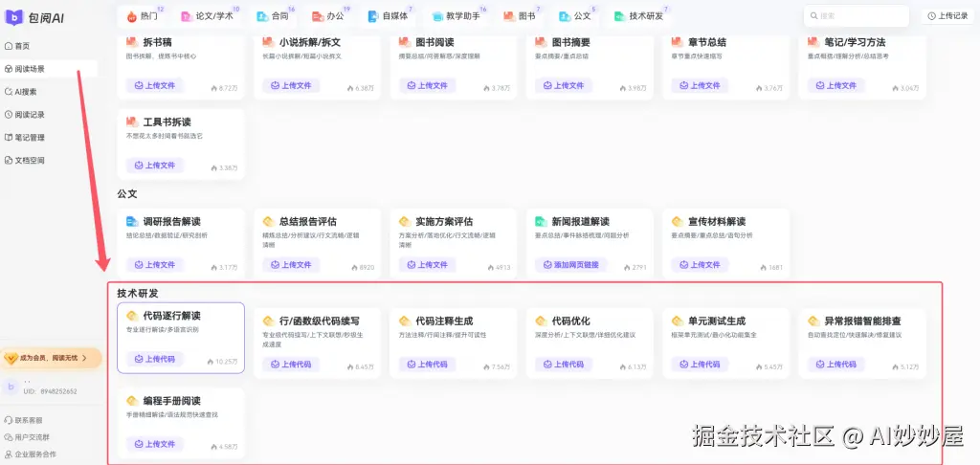Image resolution: width=980 pixels, height=465 pixels.
Task: Click 上传文件 under 编程手册阅读
Action: (155, 444)
